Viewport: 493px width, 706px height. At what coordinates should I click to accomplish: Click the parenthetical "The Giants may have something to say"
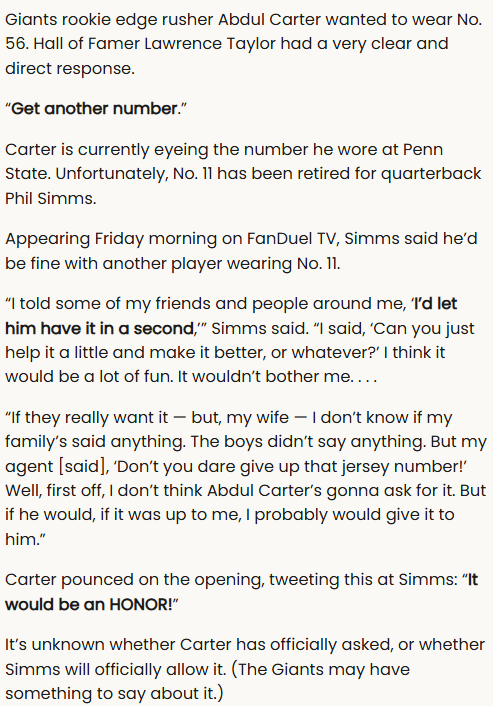(224, 681)
